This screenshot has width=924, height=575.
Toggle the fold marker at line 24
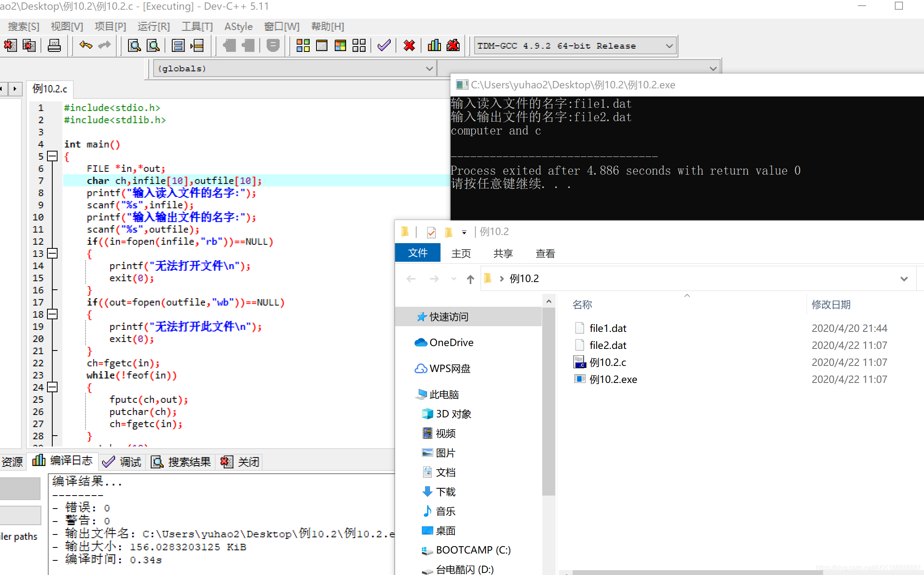pyautogui.click(x=52, y=387)
